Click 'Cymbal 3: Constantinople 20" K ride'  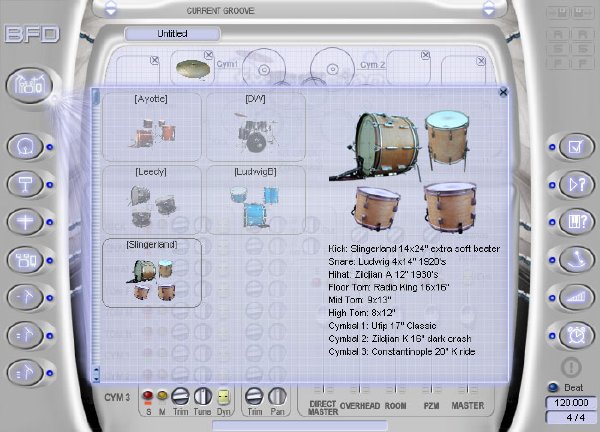[402, 352]
